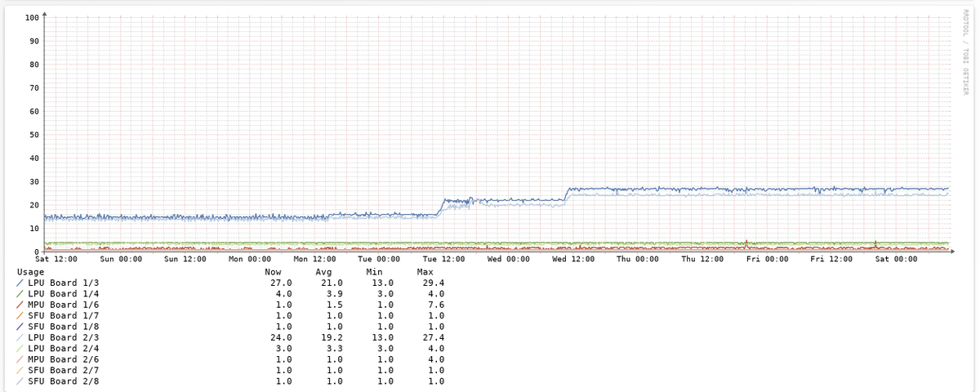The height and width of the screenshot is (392, 980).
Task: Click the y-axis label 100
Action: pyautogui.click(x=32, y=17)
